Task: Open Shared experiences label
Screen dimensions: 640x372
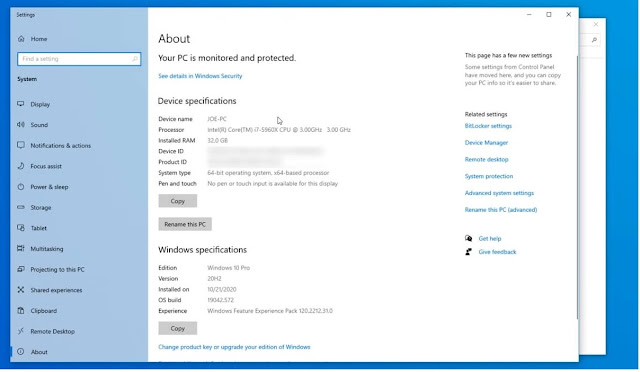Action: [56, 290]
